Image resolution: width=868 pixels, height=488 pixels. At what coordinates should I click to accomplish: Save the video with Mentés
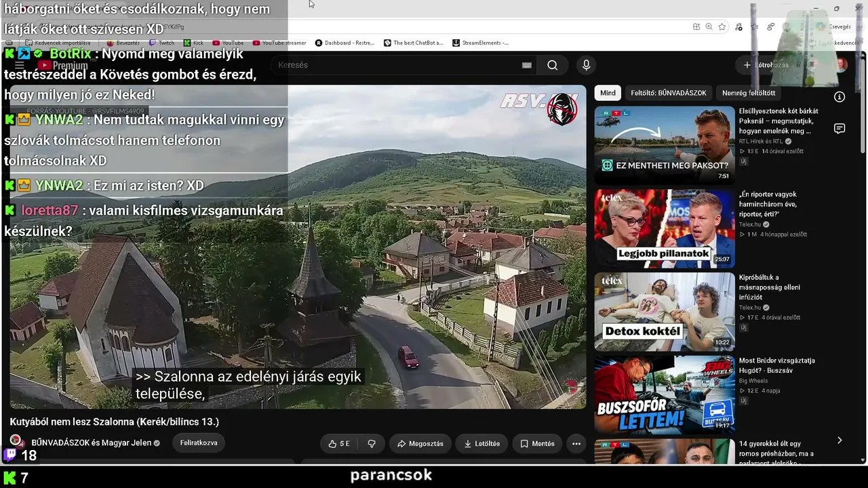[x=537, y=444]
